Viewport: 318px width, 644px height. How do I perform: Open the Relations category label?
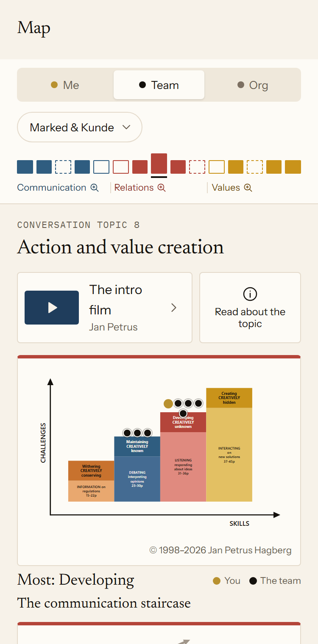[x=134, y=188]
